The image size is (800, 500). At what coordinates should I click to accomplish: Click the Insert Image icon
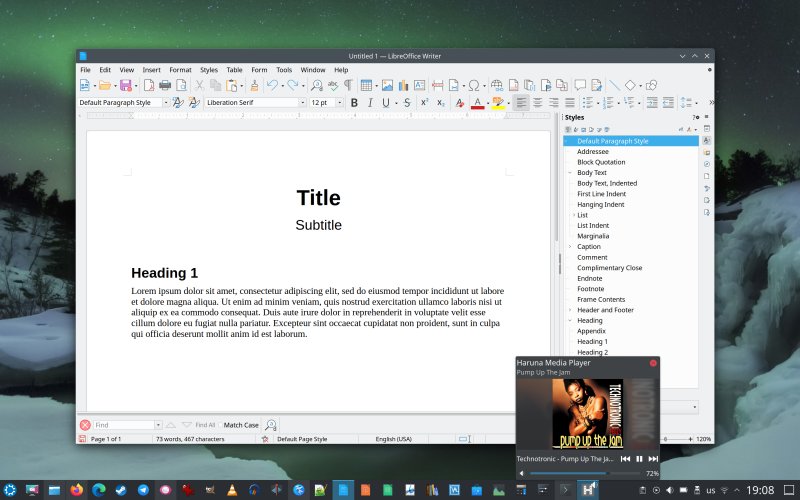388,85
